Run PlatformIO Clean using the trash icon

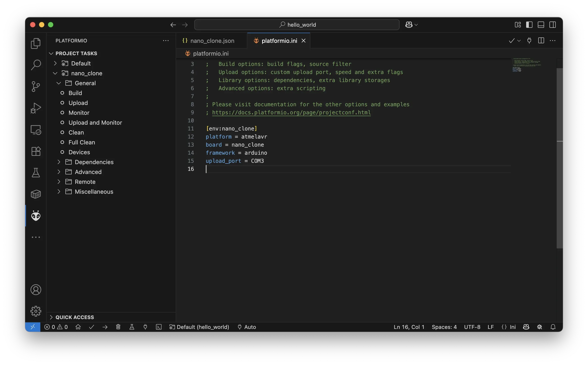click(118, 327)
